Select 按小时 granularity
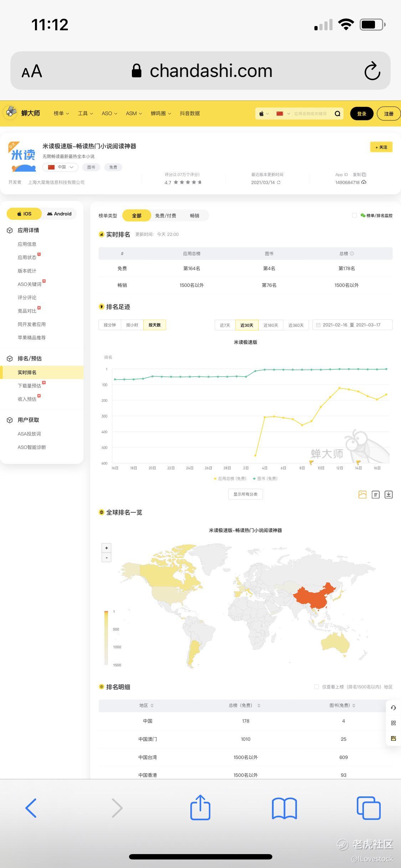Viewport: 401px width, 868px height. click(x=132, y=325)
